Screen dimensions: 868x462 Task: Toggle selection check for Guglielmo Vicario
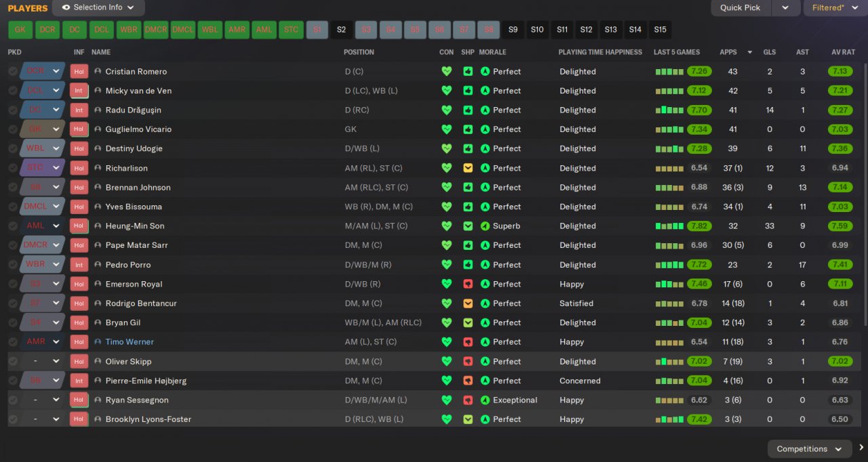click(x=13, y=129)
